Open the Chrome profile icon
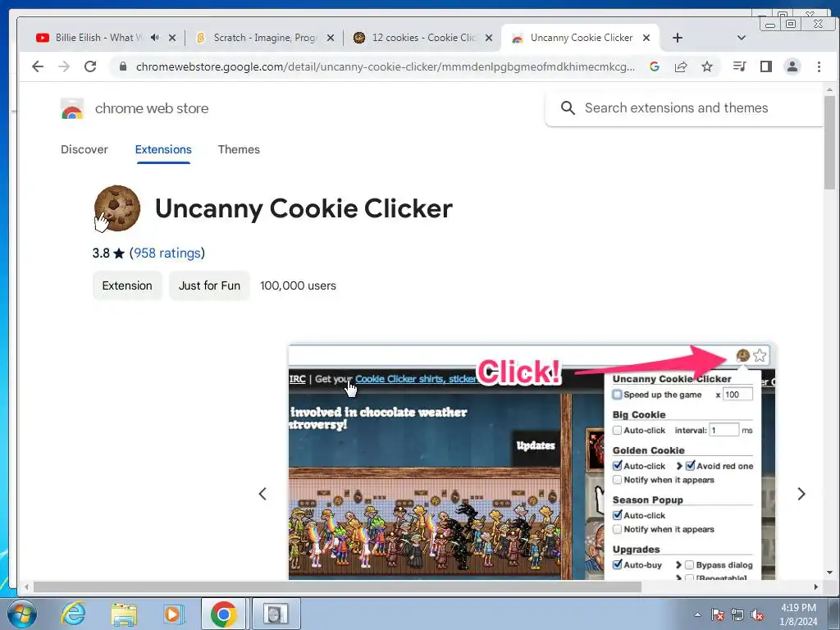 pyautogui.click(x=792, y=66)
